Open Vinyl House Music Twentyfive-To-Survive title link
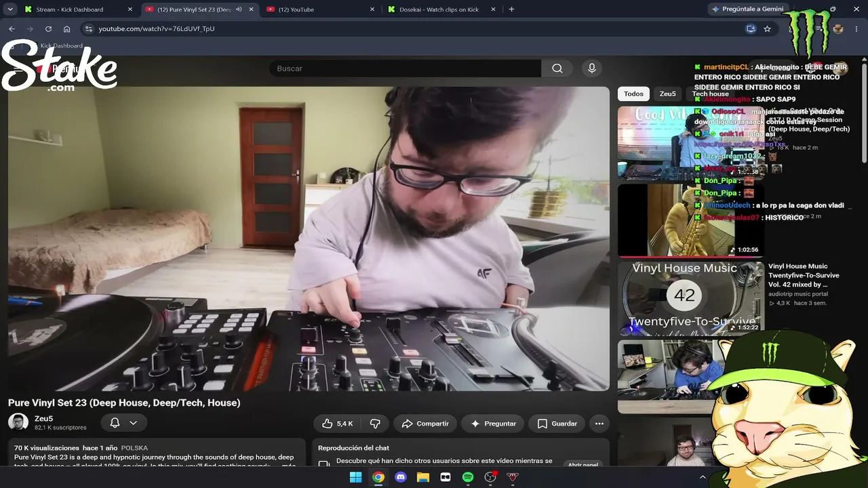This screenshot has height=488, width=868. (x=804, y=275)
